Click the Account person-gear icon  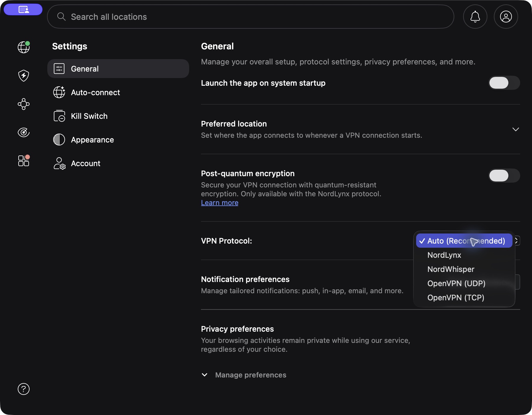(59, 163)
